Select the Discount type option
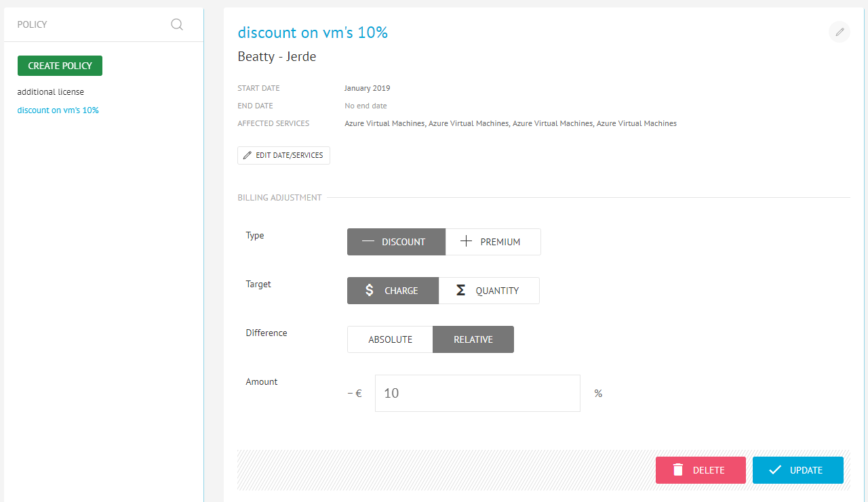 [x=396, y=242]
